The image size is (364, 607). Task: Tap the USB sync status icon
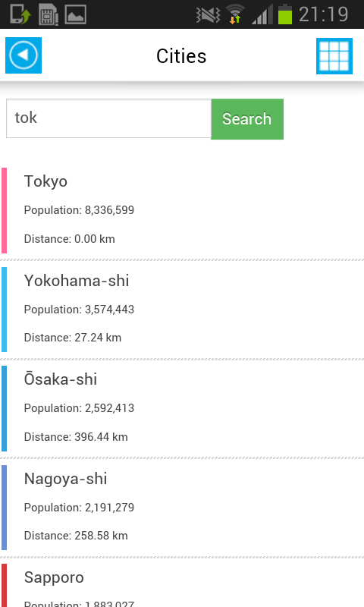click(20, 14)
